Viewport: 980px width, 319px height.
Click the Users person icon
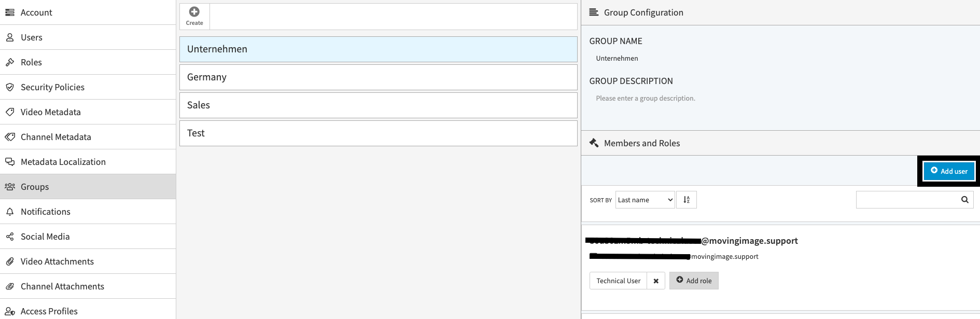point(10,37)
